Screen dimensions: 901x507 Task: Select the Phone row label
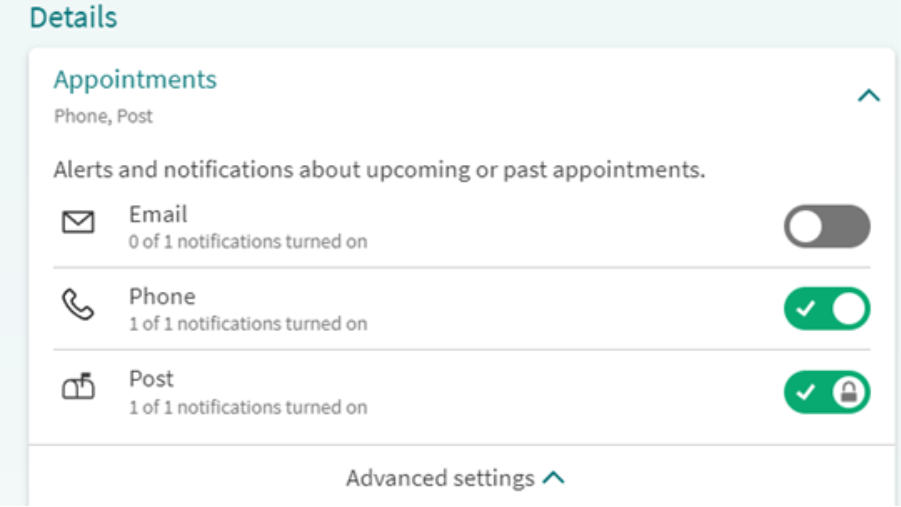click(162, 297)
